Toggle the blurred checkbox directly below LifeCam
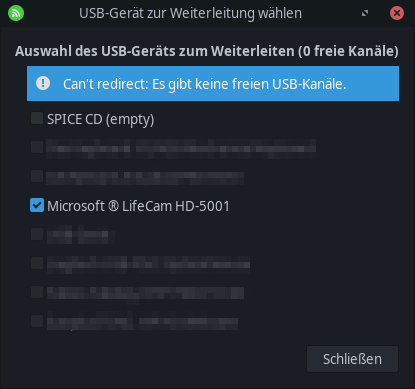The height and width of the screenshot is (389, 415). pyautogui.click(x=37, y=234)
